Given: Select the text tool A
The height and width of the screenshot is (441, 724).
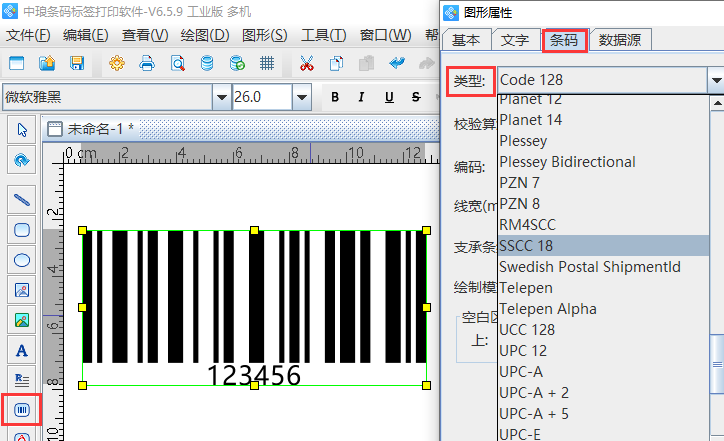Looking at the screenshot, I should tap(22, 350).
